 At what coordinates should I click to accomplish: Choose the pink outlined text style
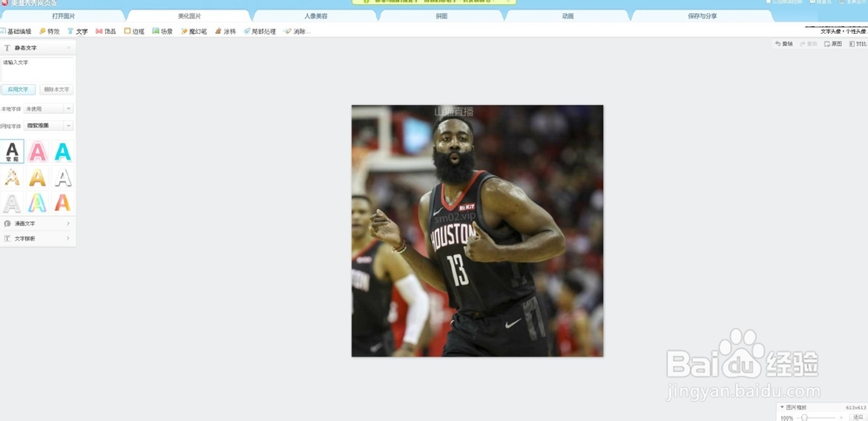(37, 151)
